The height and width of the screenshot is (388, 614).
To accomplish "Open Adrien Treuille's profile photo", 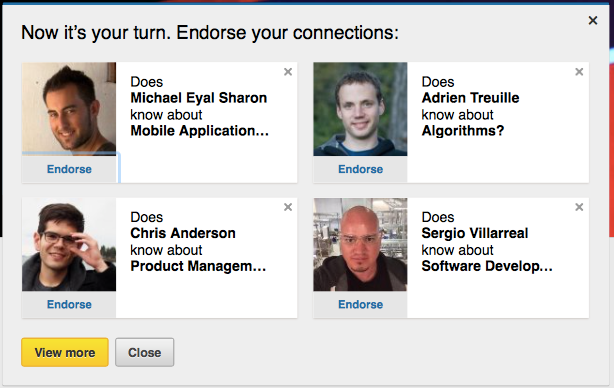I will (360, 109).
